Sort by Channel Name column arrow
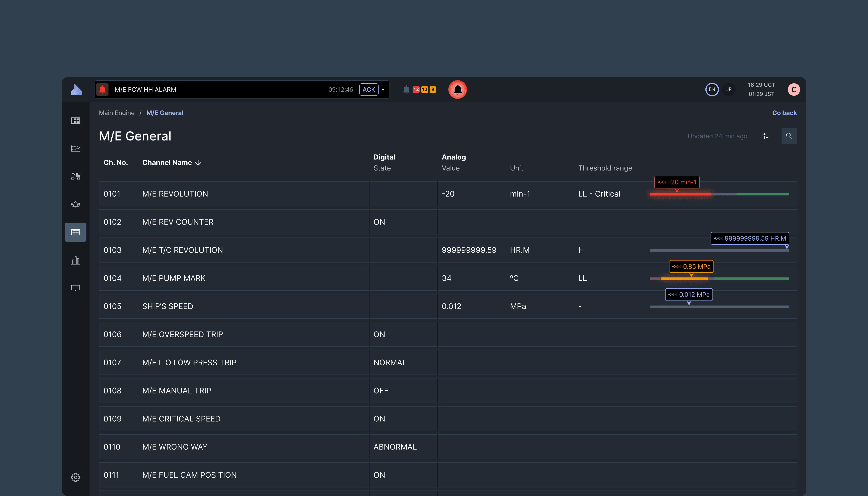The height and width of the screenshot is (496, 868). point(198,163)
